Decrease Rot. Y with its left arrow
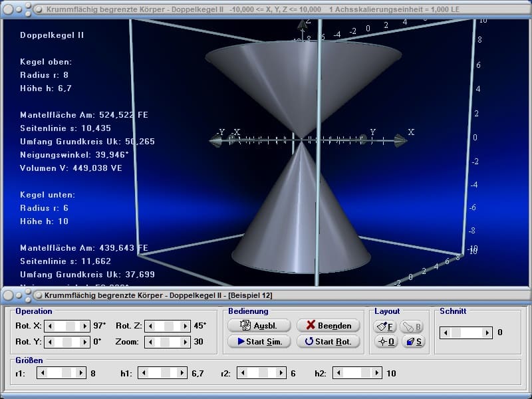The height and width of the screenshot is (399, 532). click(x=50, y=342)
